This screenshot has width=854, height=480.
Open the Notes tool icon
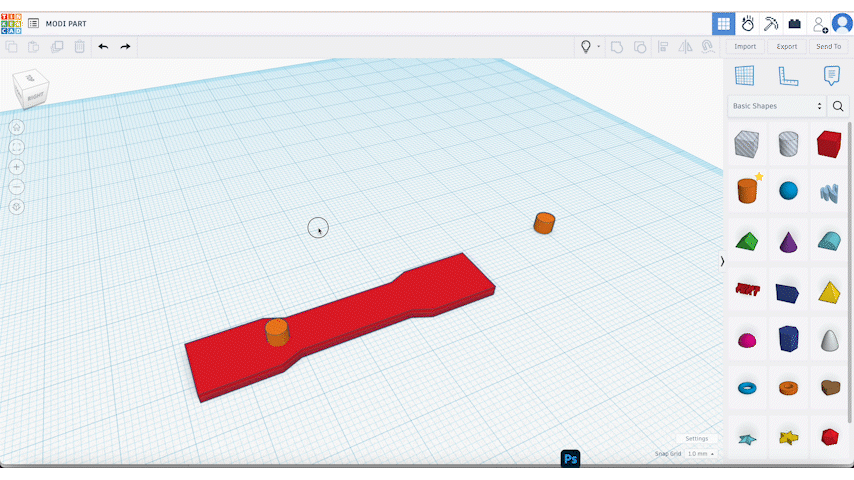coord(831,76)
